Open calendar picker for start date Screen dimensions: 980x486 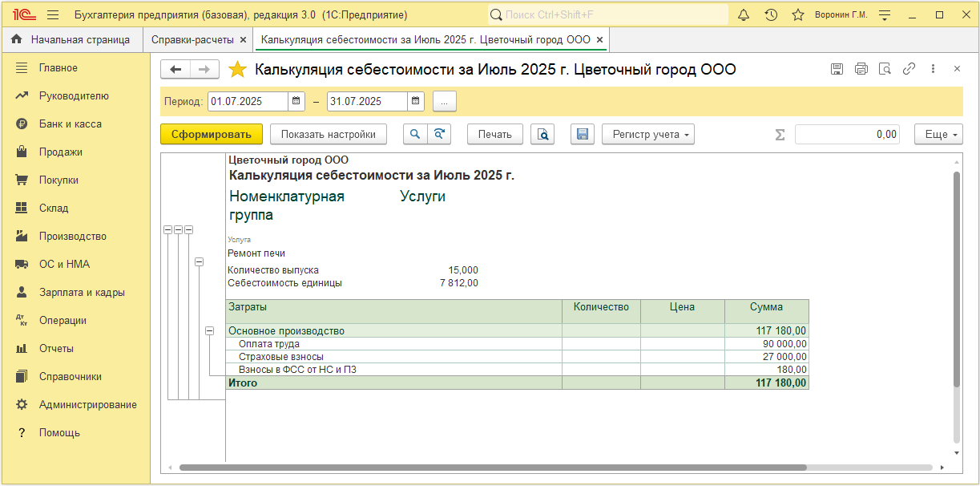point(296,101)
